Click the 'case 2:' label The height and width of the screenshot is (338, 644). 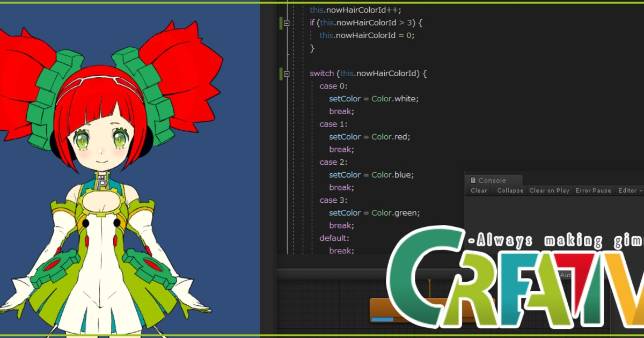coord(333,162)
